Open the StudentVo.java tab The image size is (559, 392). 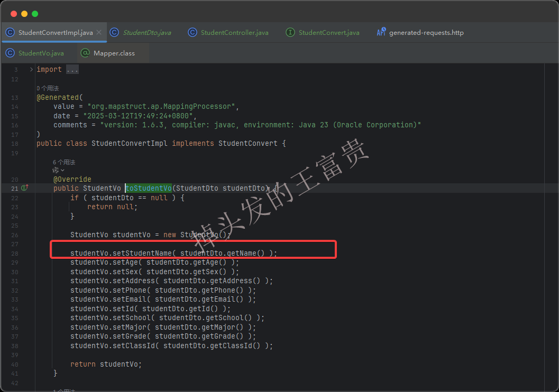(x=41, y=53)
